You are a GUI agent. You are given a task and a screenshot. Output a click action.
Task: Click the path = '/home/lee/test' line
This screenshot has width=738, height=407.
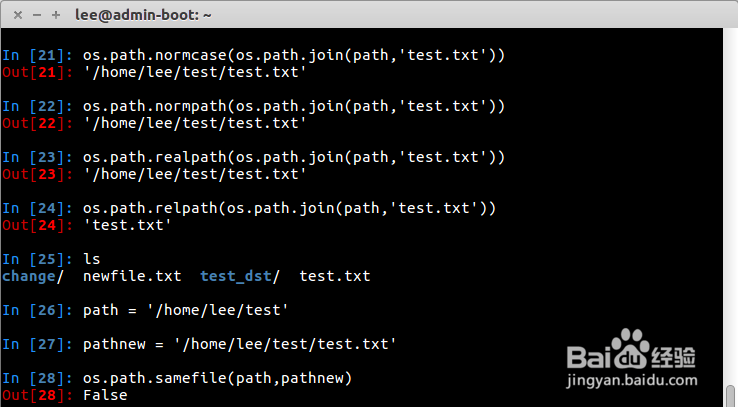(186, 310)
